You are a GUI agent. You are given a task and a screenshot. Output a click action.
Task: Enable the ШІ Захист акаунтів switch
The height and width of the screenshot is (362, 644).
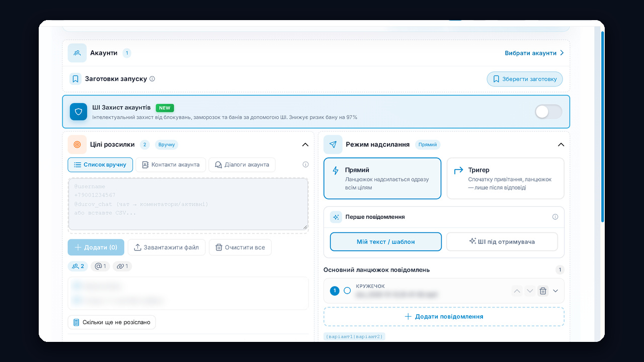[x=548, y=112]
